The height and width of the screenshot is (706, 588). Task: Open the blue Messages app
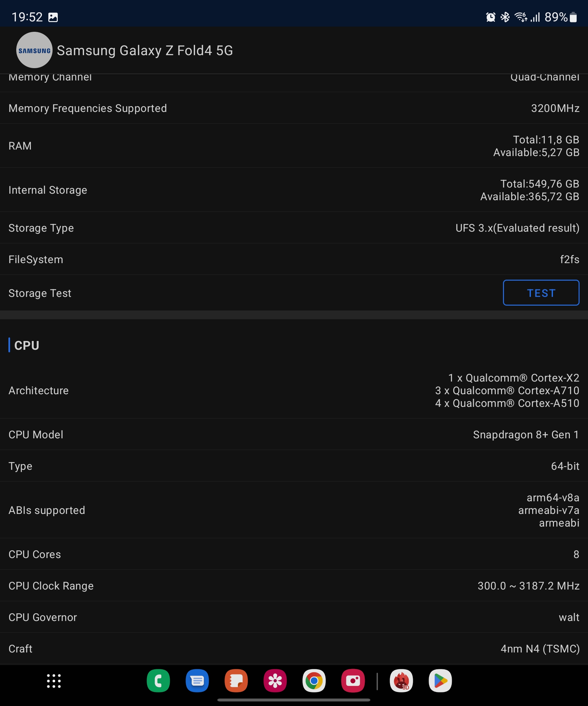pyautogui.click(x=197, y=681)
